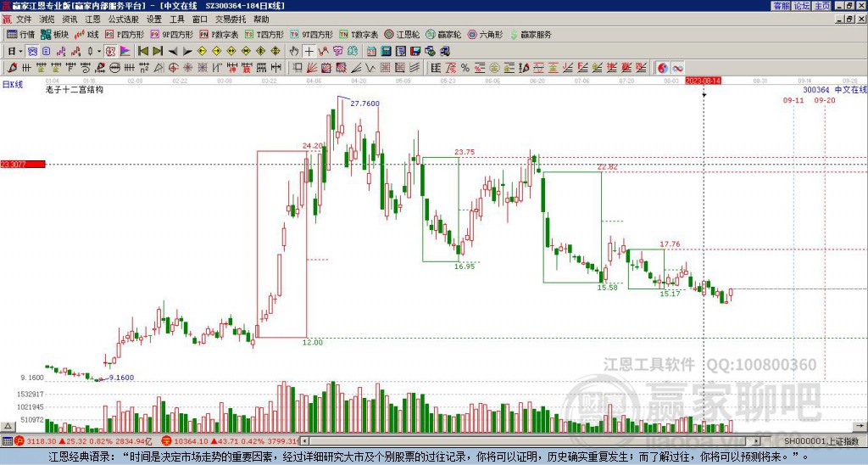This screenshot has height=465, width=868.
Task: Click the yin-yang tai chi icon
Action: click(x=663, y=68)
